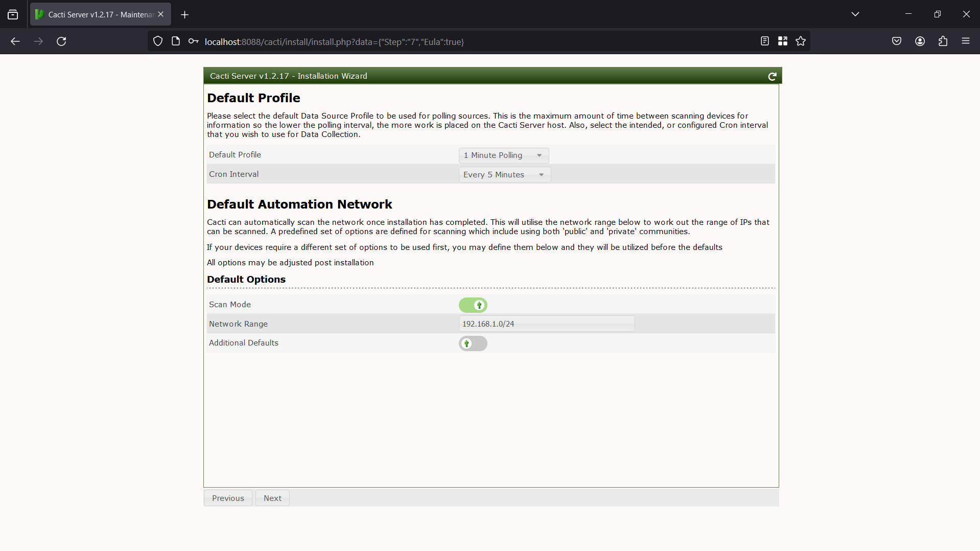
Task: Click the browser back arrow
Action: coord(15,41)
